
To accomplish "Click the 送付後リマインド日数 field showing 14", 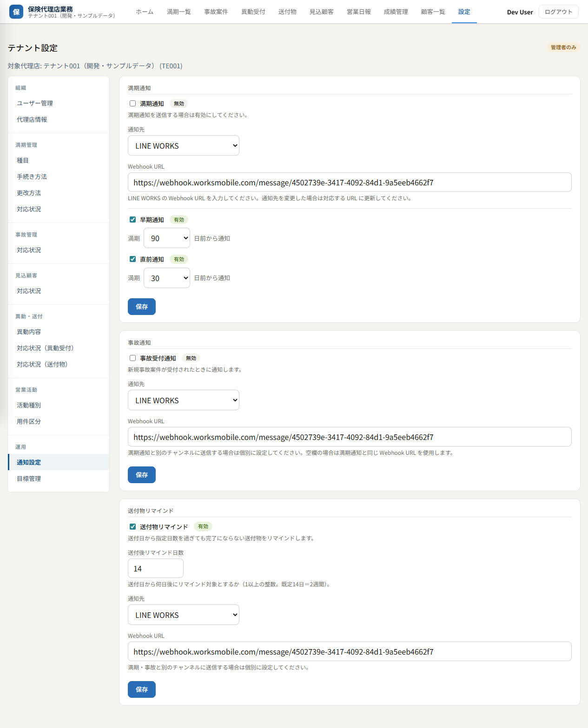I will click(156, 568).
